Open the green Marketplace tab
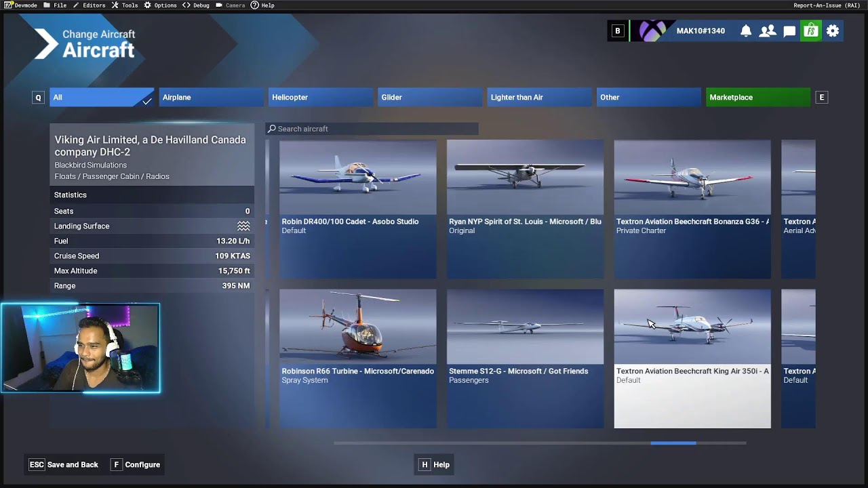Viewport: 868px width, 488px height. click(x=757, y=98)
